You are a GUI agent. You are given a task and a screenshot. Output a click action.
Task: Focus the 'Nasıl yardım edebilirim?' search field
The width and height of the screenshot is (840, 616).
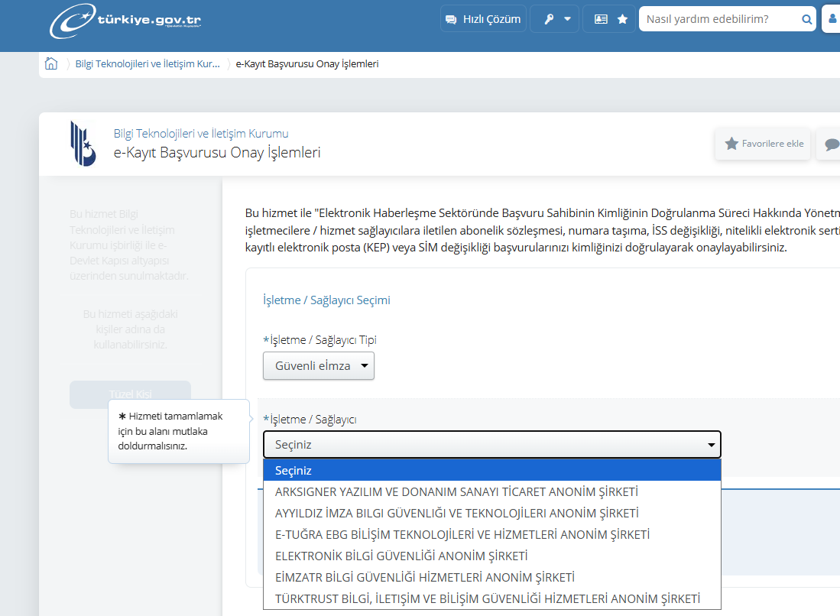[x=718, y=19]
